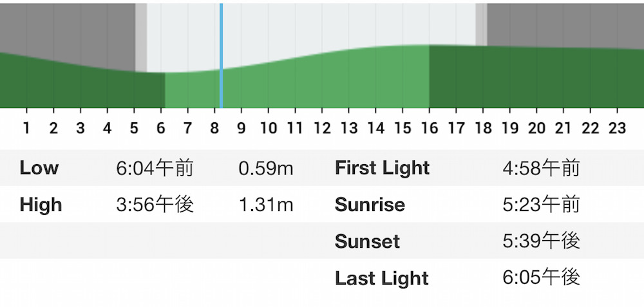Tap the 0.59m low tide height
644x307 pixels.
(266, 168)
